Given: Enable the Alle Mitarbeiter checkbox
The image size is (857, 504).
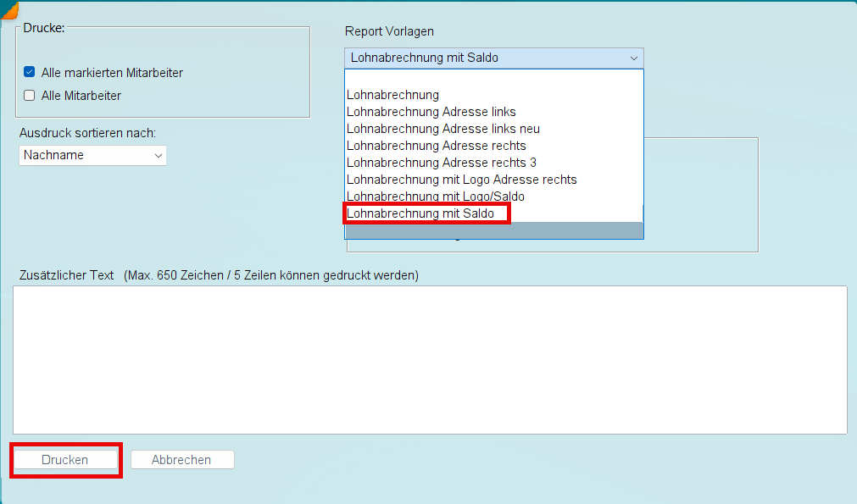Looking at the screenshot, I should 30,96.
